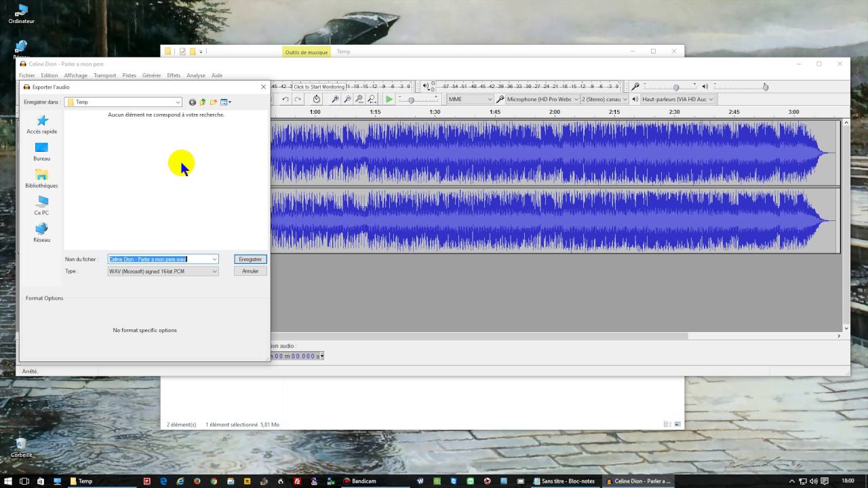Select Bureau in the places sidebar
The width and height of the screenshot is (868, 488).
42,152
